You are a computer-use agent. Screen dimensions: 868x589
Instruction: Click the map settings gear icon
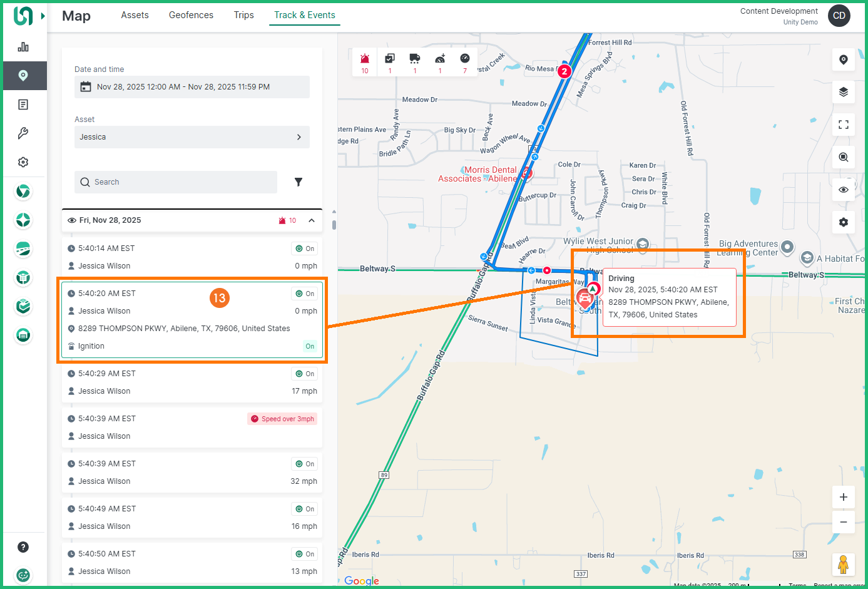[x=843, y=222]
